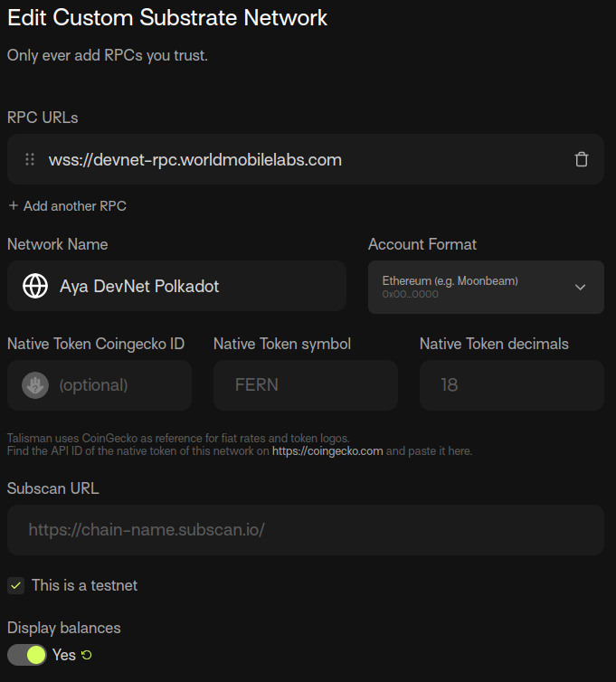Click the checkmark icon for testnet

(x=16, y=585)
